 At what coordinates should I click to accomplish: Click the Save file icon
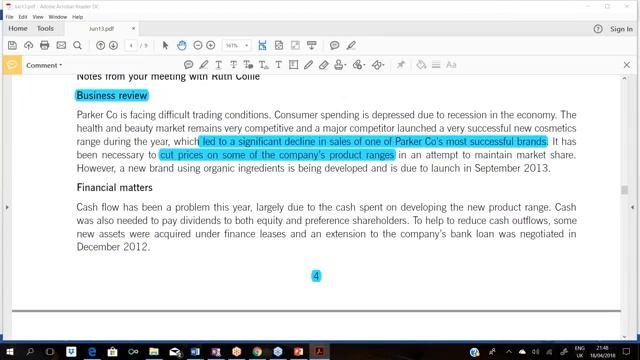click(x=12, y=45)
